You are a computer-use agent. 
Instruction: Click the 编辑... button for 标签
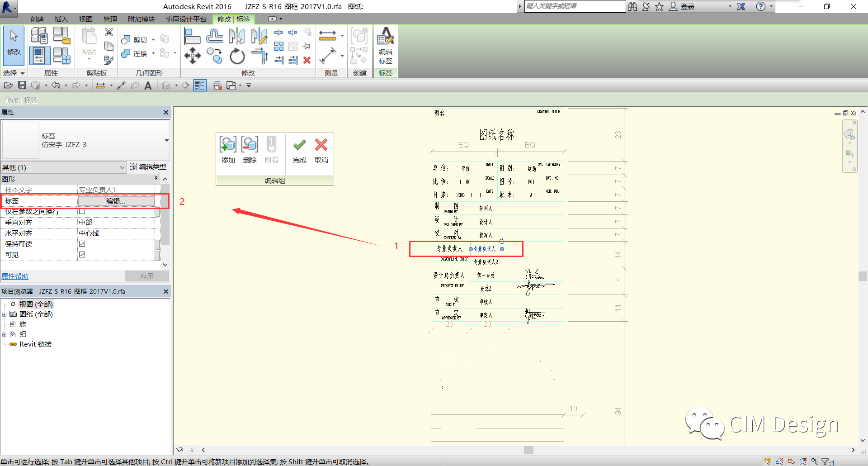[116, 201]
